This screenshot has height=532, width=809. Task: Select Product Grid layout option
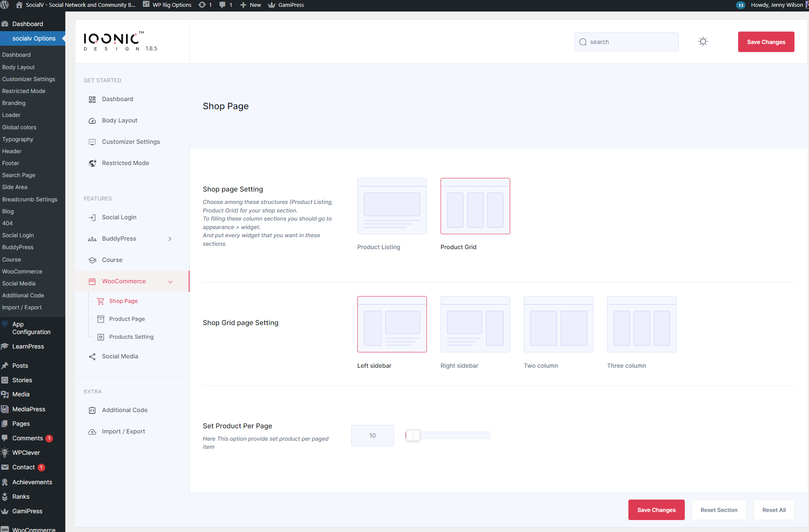coord(475,206)
